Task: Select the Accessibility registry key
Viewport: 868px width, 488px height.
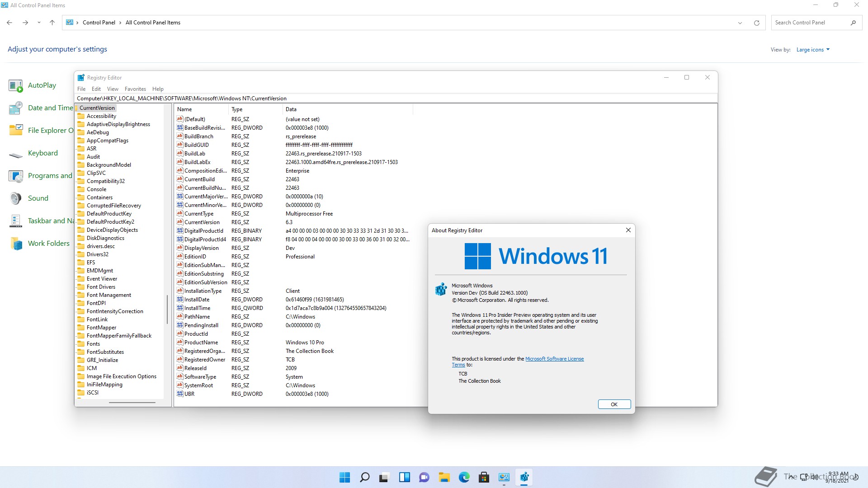Action: coord(101,116)
